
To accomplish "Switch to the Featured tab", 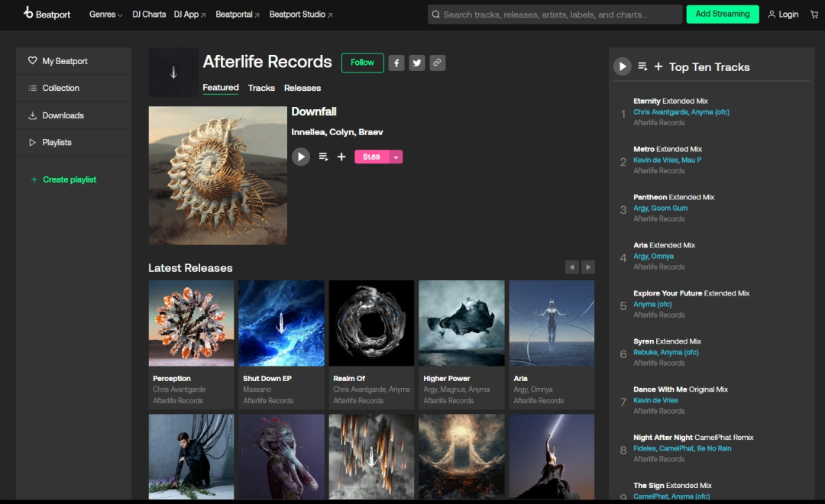I will point(221,88).
